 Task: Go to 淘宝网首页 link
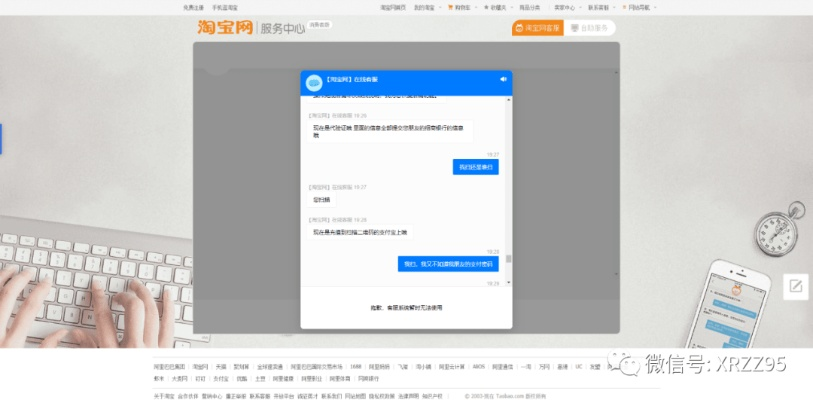click(393, 8)
